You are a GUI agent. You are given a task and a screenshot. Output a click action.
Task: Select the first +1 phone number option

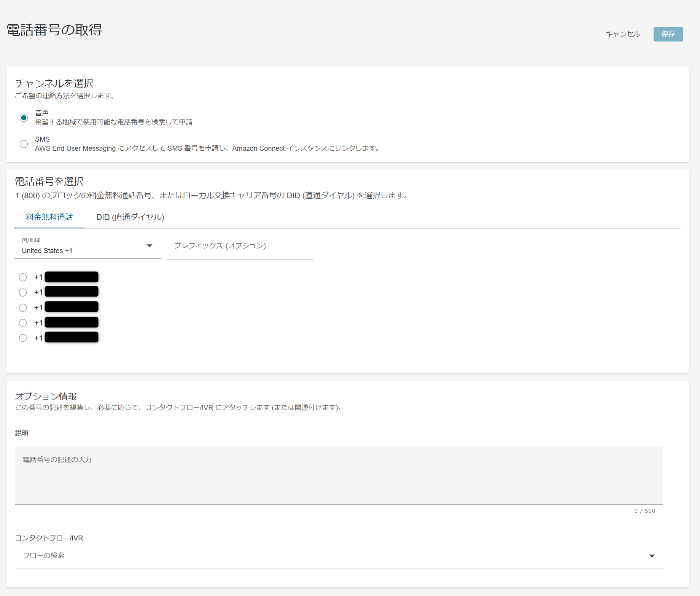[23, 277]
